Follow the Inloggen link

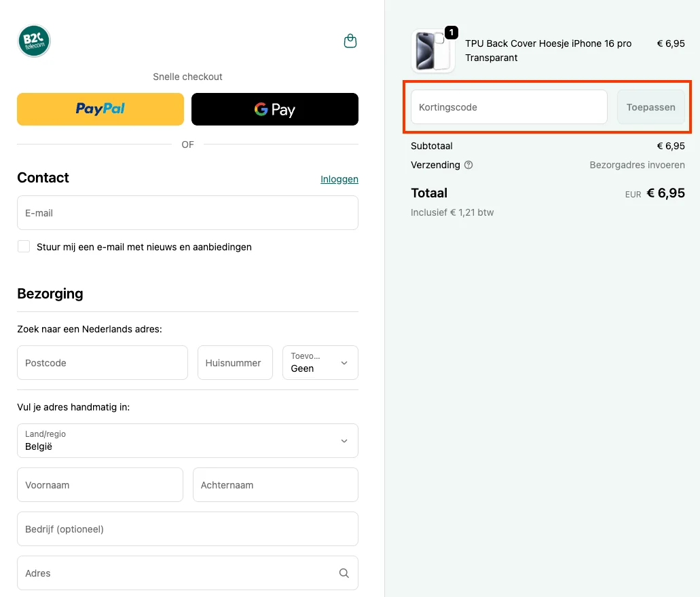(x=339, y=179)
